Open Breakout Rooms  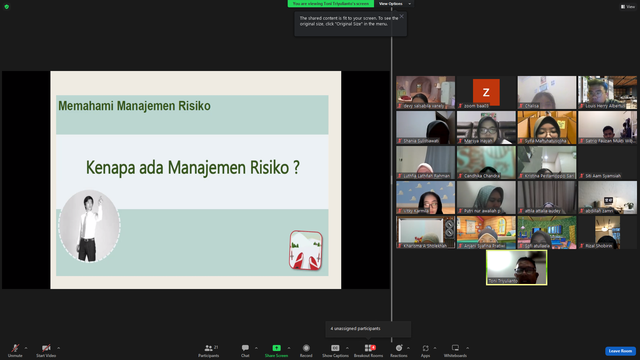click(368, 350)
